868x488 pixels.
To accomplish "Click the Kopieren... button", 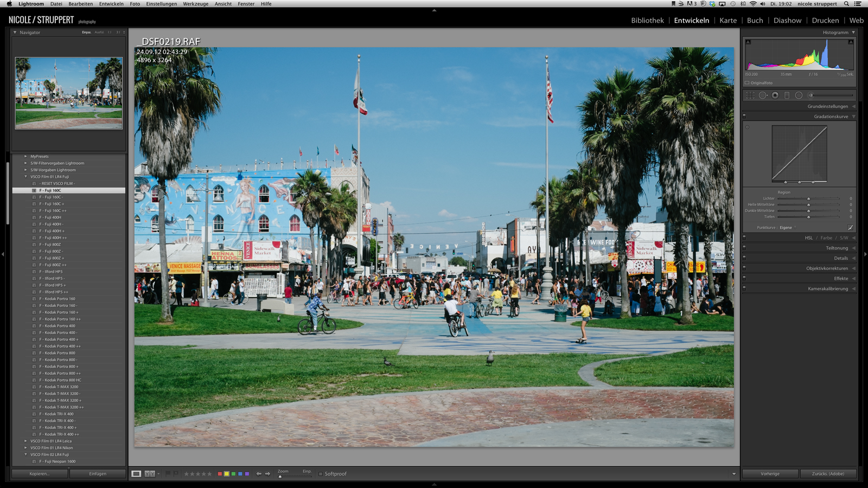I will point(40,474).
